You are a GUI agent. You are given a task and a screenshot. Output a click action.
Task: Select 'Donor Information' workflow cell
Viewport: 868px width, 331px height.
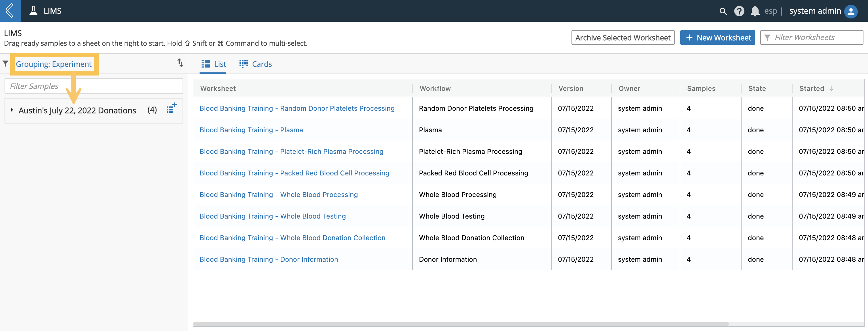point(448,259)
